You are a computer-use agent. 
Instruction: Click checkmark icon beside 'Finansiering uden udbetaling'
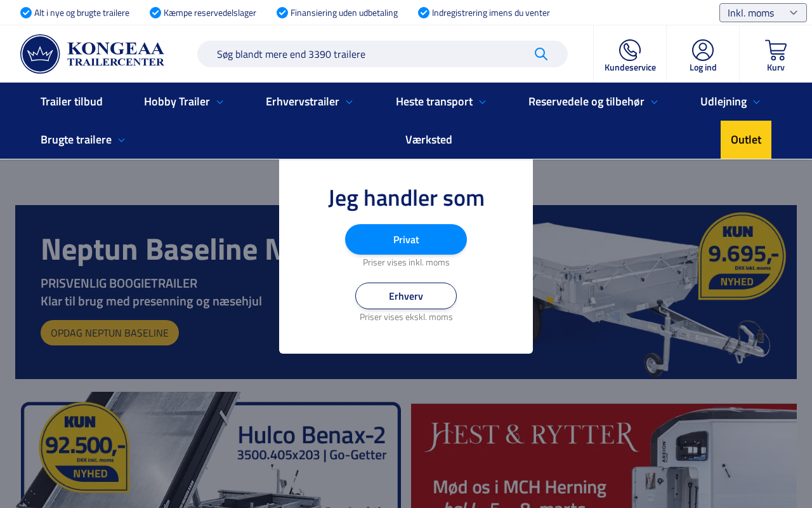click(282, 13)
